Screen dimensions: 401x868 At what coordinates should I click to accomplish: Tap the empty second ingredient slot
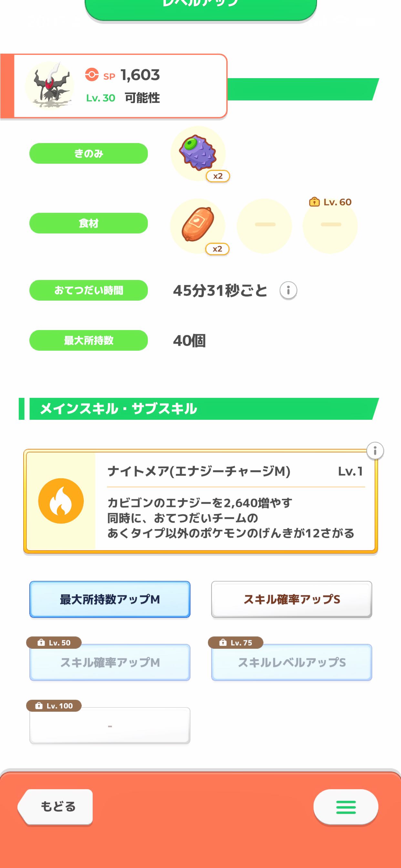[264, 225]
